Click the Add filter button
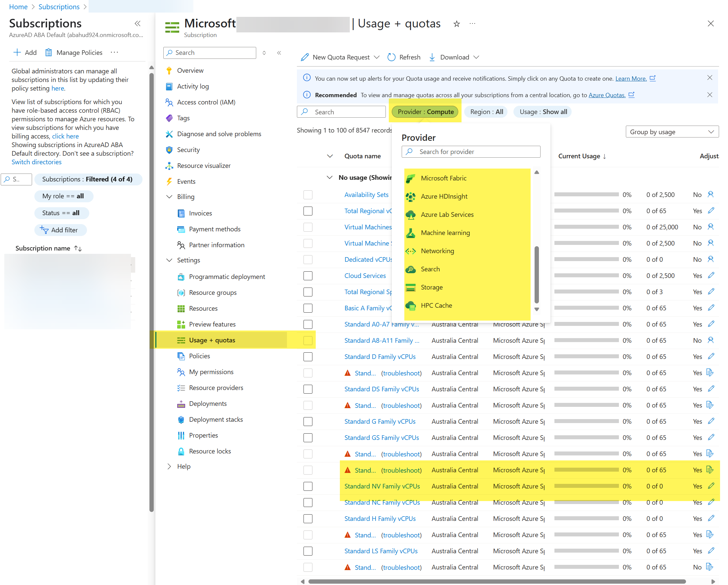728x585 pixels. pyautogui.click(x=61, y=230)
